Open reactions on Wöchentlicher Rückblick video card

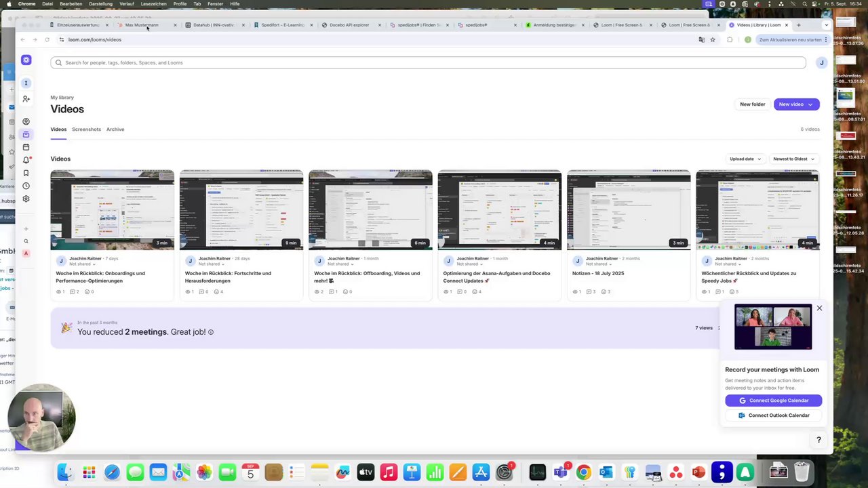click(x=734, y=291)
